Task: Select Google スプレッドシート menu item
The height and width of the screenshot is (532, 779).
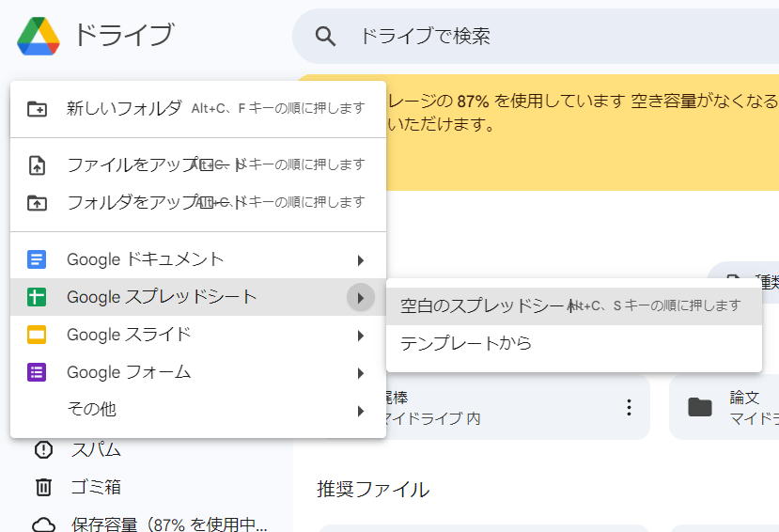Action: click(198, 297)
